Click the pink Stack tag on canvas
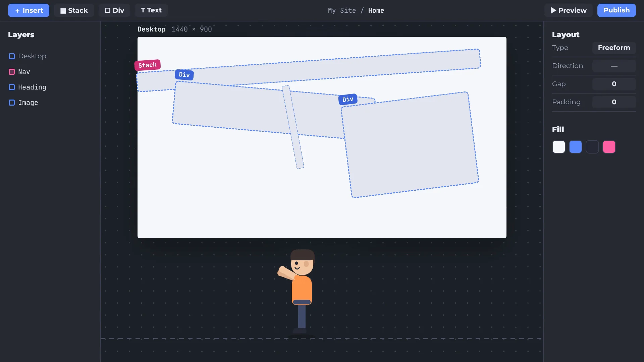Image resolution: width=644 pixels, height=362 pixels. coord(148,65)
